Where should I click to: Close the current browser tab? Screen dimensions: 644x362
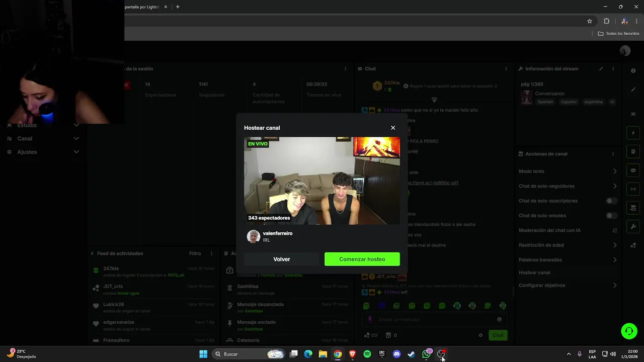pos(166,7)
